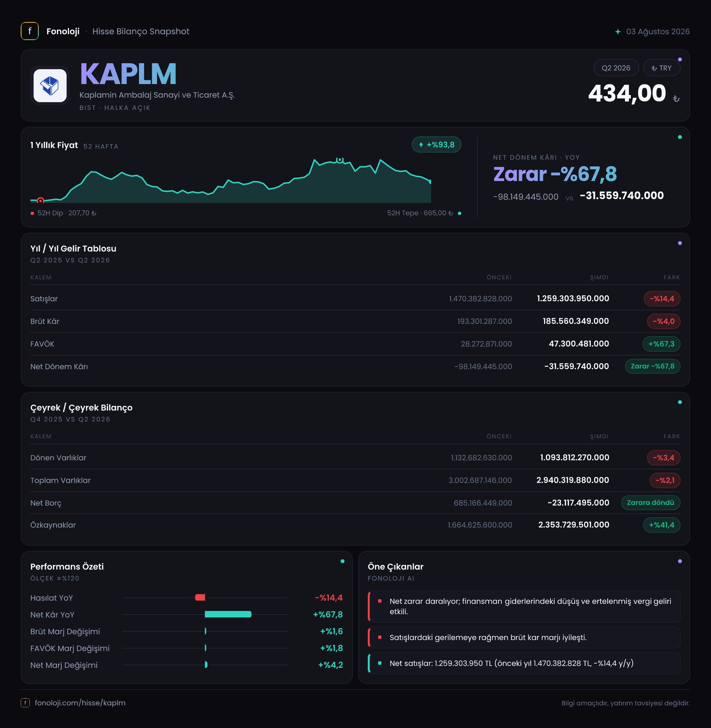Image resolution: width=711 pixels, height=728 pixels.
Task: Click the Fonoloji brand name
Action: (x=63, y=31)
